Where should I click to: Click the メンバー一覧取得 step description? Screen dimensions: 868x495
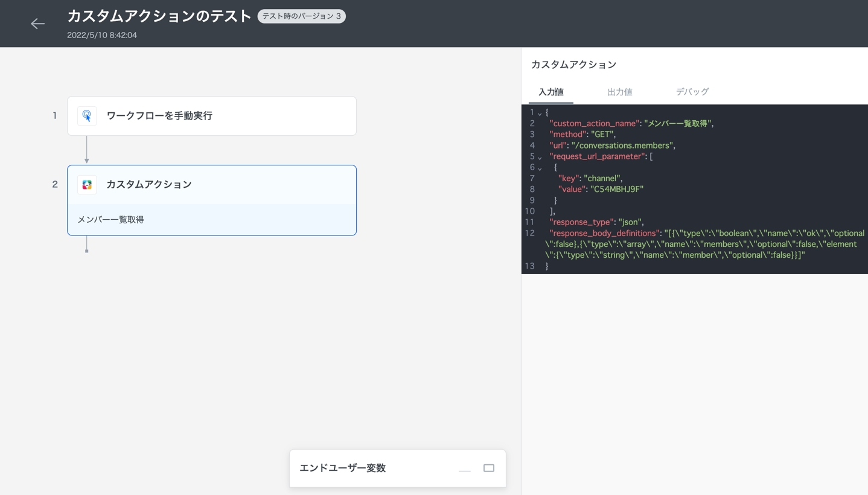111,220
